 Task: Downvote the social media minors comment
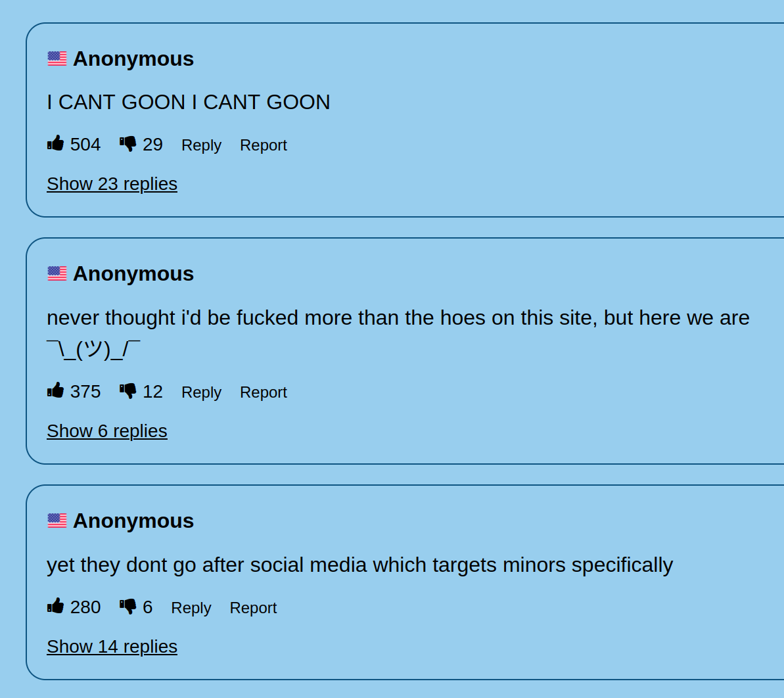pos(128,607)
